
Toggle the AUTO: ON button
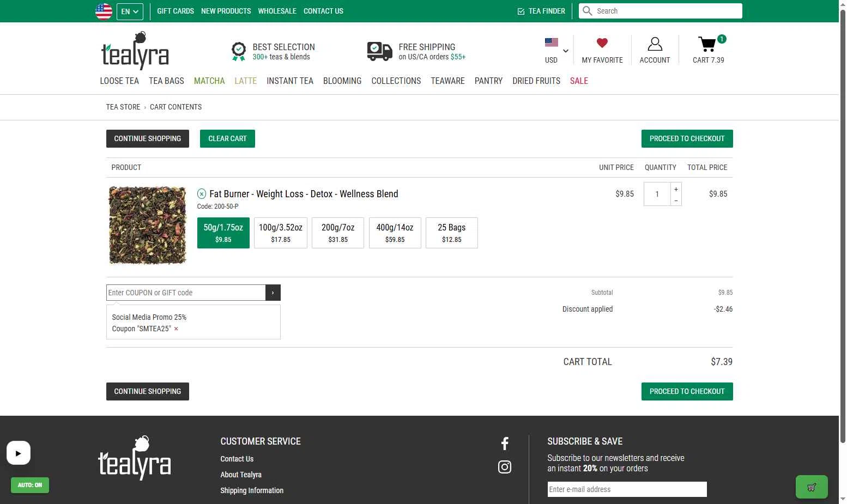[30, 485]
